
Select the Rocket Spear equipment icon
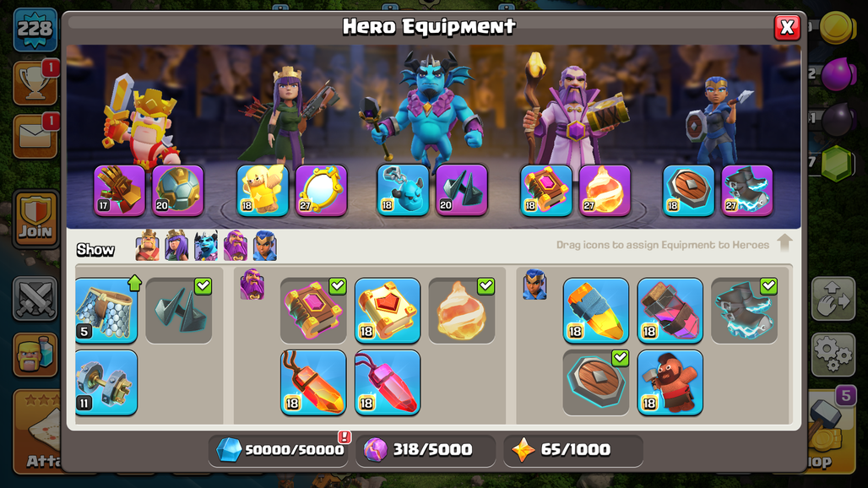tap(595, 311)
